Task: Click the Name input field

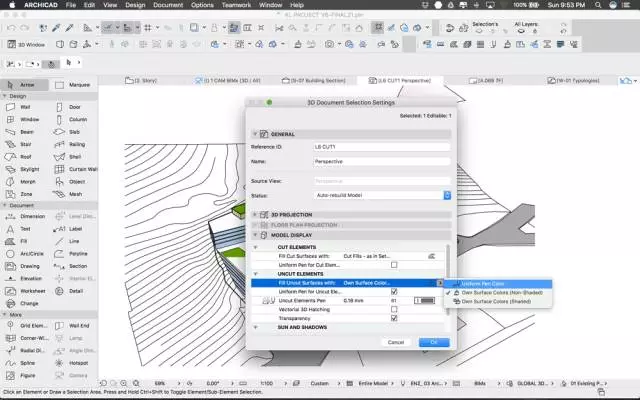Action: (381, 160)
